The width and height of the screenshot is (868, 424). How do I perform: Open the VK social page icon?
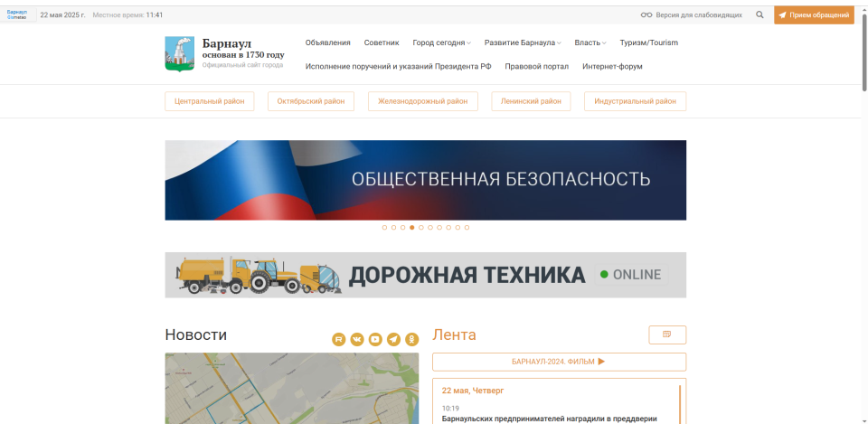(357, 339)
